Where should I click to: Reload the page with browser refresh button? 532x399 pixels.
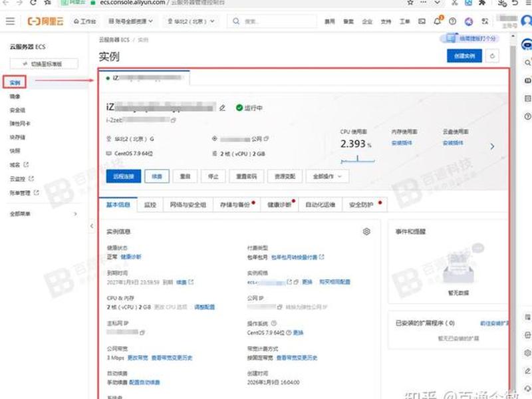click(33, 3)
